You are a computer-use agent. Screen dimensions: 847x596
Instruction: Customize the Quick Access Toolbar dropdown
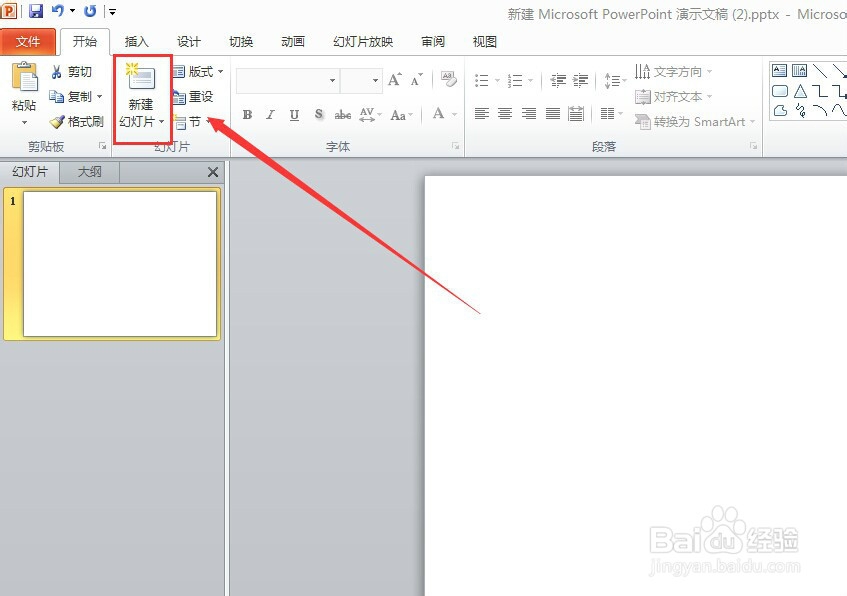(x=112, y=11)
